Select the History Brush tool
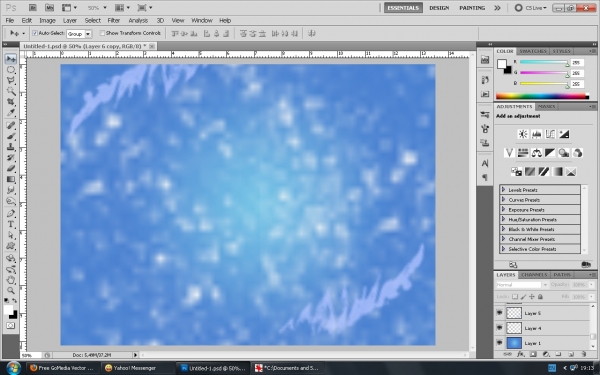The width and height of the screenshot is (600, 375). click(11, 158)
